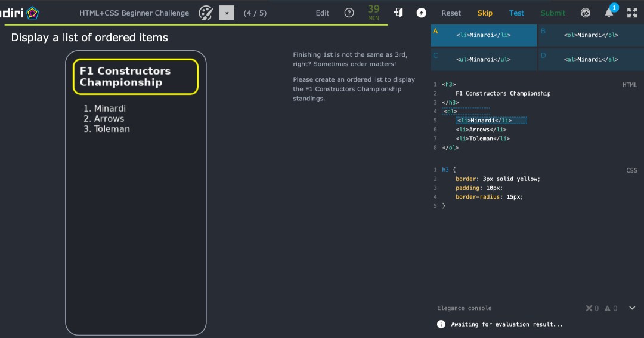Viewport: 644px width, 338px height.
Task: Open the help question mark icon
Action: pyautogui.click(x=349, y=13)
